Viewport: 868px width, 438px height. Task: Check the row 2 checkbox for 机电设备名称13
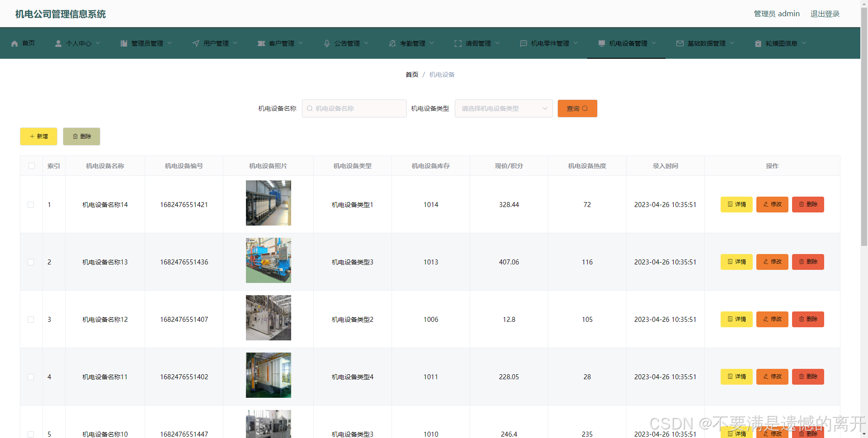(x=31, y=262)
